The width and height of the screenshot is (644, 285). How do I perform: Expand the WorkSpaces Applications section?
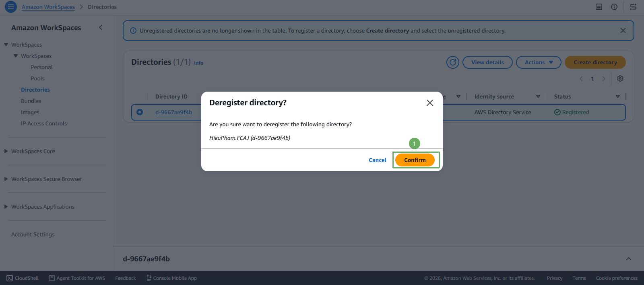6,207
